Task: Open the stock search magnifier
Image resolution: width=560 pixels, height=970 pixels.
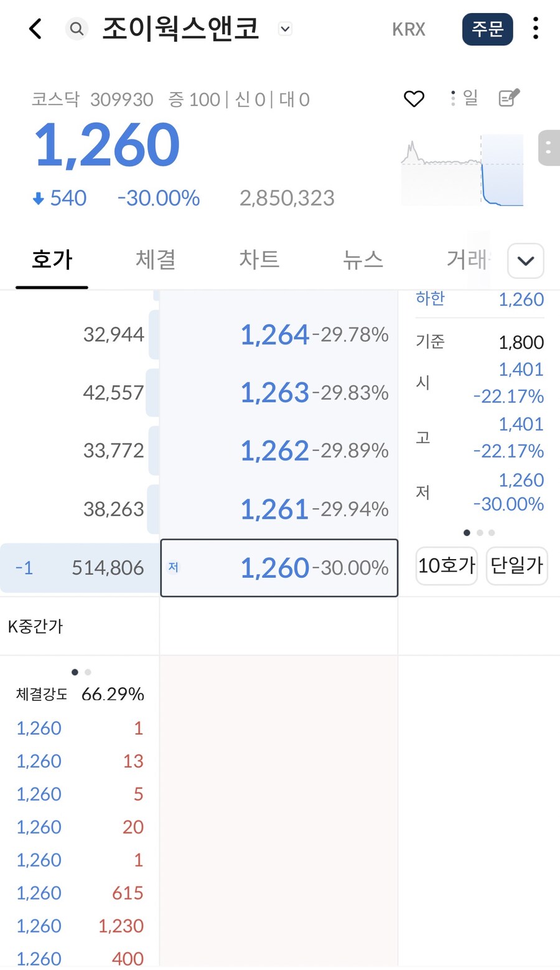Action: [77, 29]
